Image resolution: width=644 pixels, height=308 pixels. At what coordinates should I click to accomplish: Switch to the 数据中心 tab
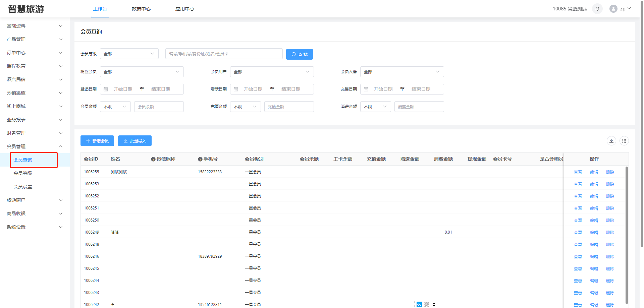(141, 9)
